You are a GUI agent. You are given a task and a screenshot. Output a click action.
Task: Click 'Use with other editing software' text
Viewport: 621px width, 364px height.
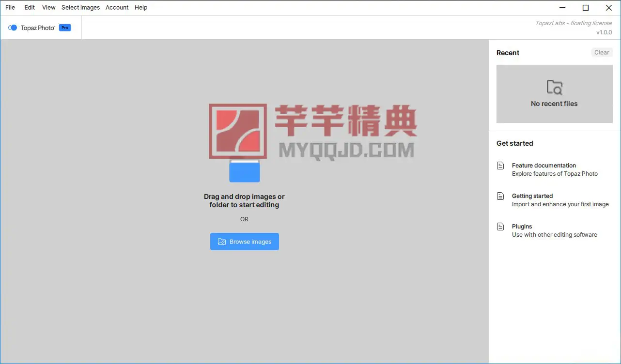(x=555, y=235)
